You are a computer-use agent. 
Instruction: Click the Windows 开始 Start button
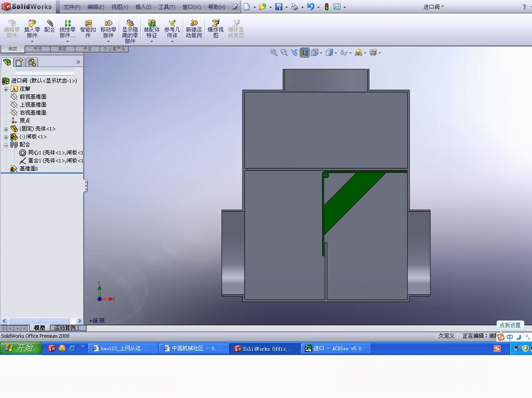pos(21,348)
